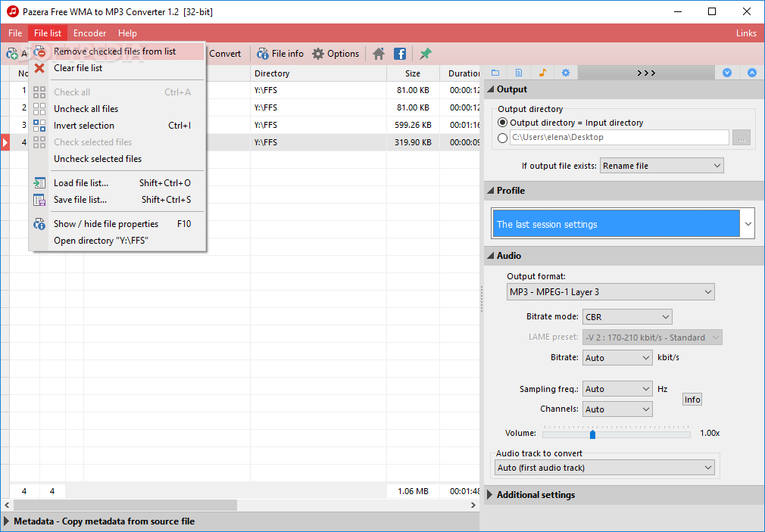765x532 pixels.
Task: Open the File menu
Action: click(x=15, y=33)
